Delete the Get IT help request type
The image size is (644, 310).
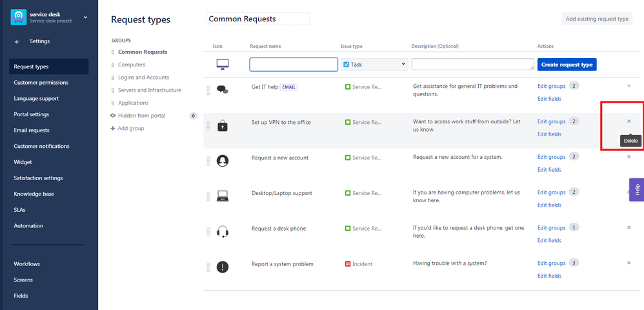pos(629,86)
